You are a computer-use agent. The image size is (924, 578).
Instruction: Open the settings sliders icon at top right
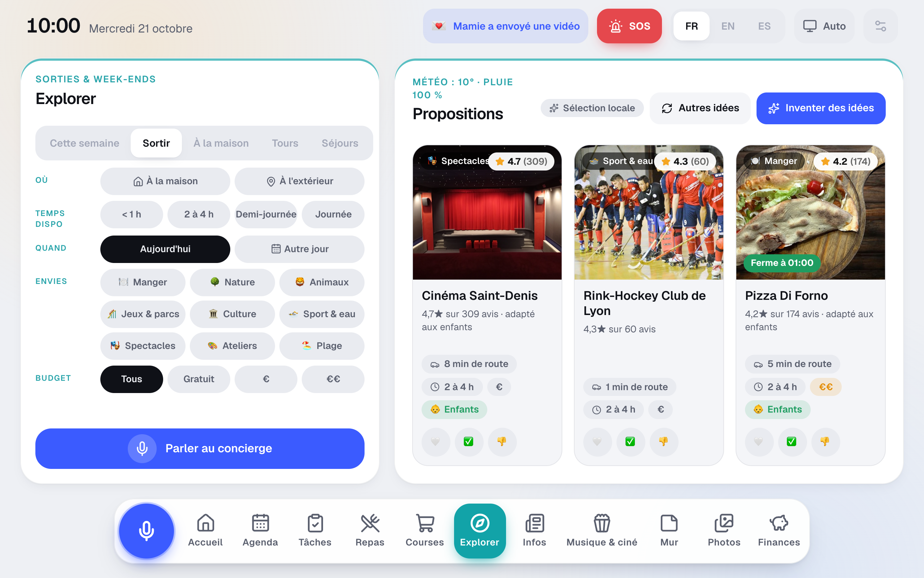(x=880, y=26)
